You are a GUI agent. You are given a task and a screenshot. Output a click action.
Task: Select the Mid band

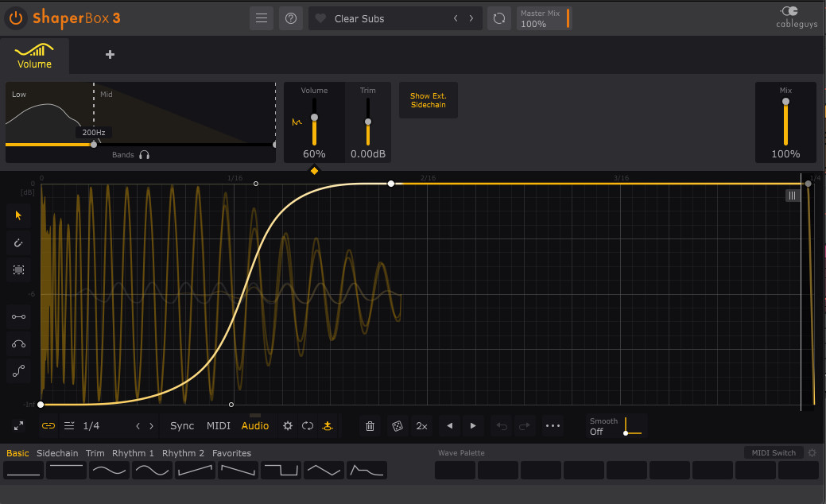(107, 95)
